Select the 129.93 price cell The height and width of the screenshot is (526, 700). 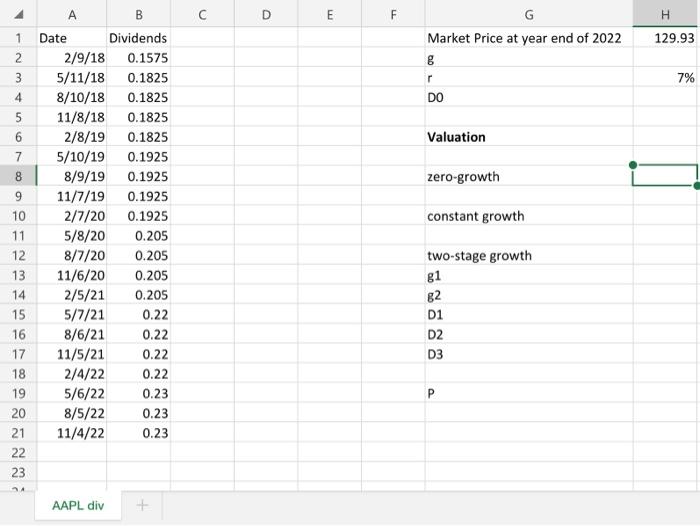pos(665,38)
